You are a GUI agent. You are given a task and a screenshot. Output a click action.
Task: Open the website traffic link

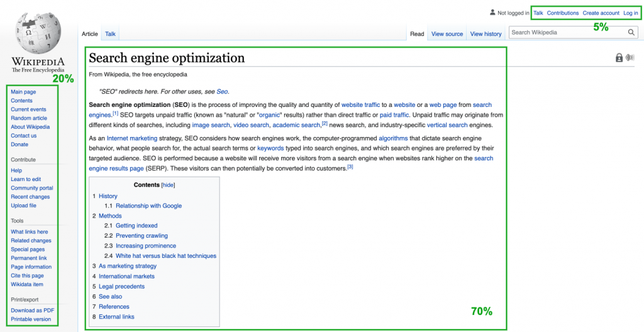pos(360,105)
